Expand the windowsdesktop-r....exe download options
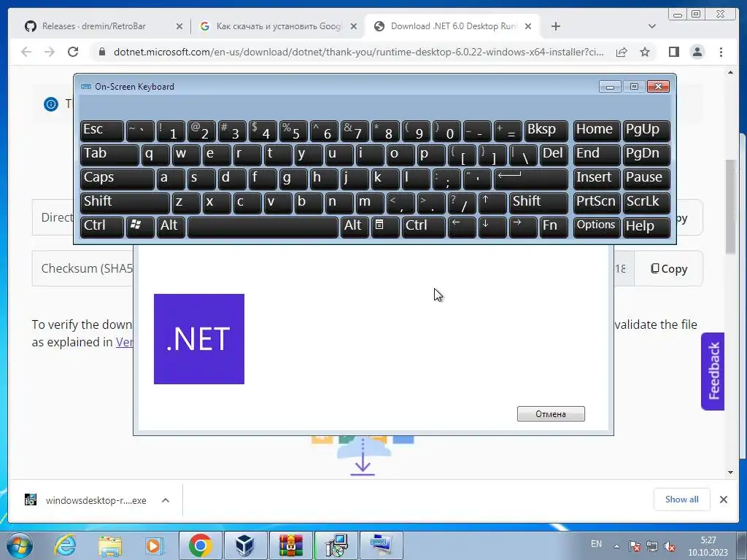 [x=166, y=500]
